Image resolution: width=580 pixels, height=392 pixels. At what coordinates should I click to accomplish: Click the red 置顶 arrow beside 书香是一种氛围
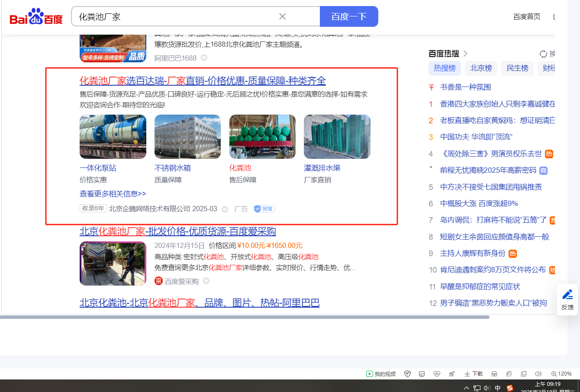pos(431,87)
